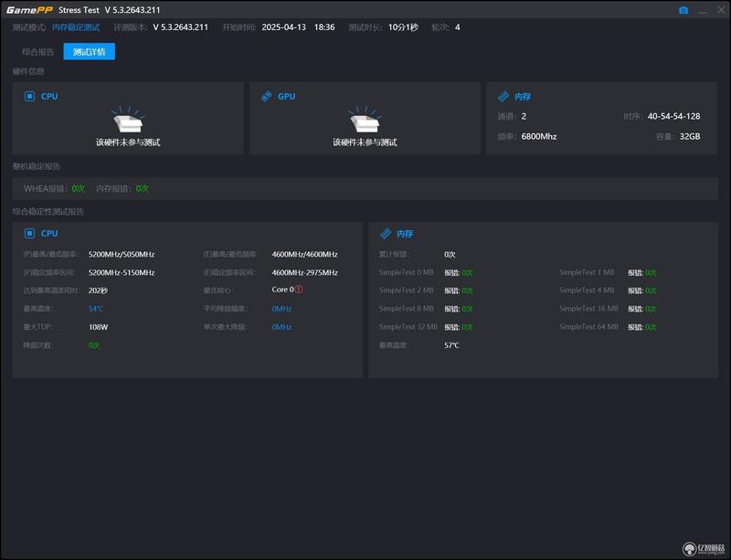Click the 评测版本 value V 5.3.2643.211
This screenshot has width=731, height=560.
[x=180, y=27]
